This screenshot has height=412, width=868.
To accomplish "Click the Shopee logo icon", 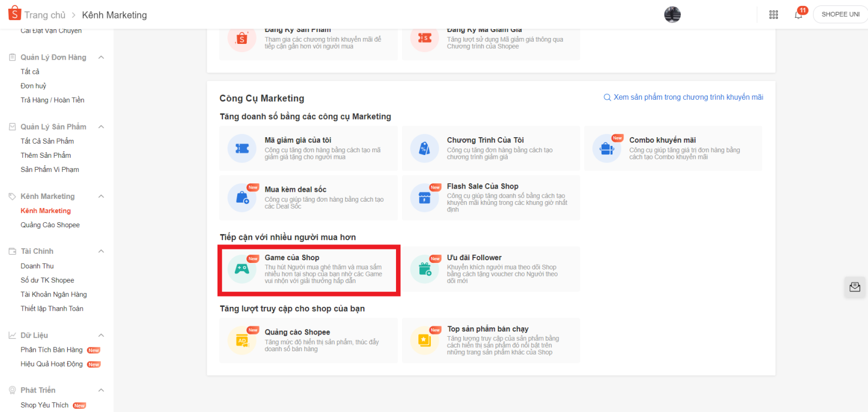I will click(15, 14).
